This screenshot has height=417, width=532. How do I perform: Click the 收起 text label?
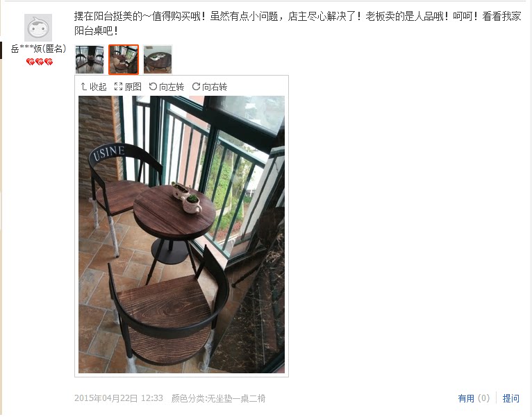point(98,87)
